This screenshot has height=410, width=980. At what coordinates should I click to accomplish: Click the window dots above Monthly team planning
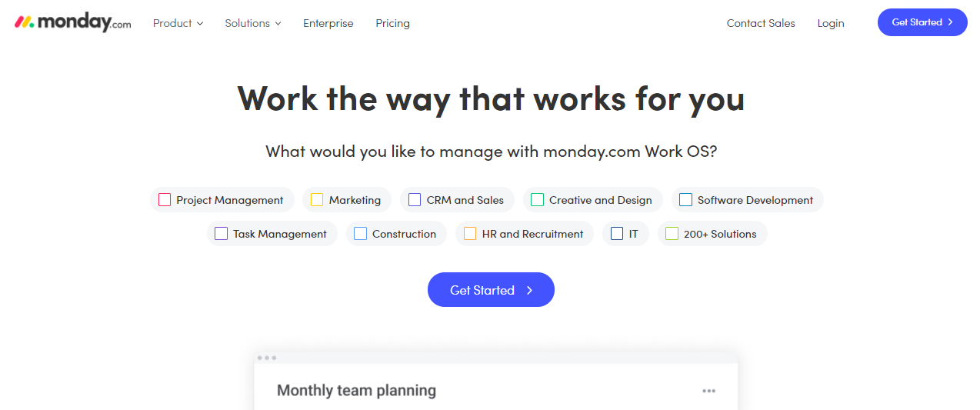[267, 358]
